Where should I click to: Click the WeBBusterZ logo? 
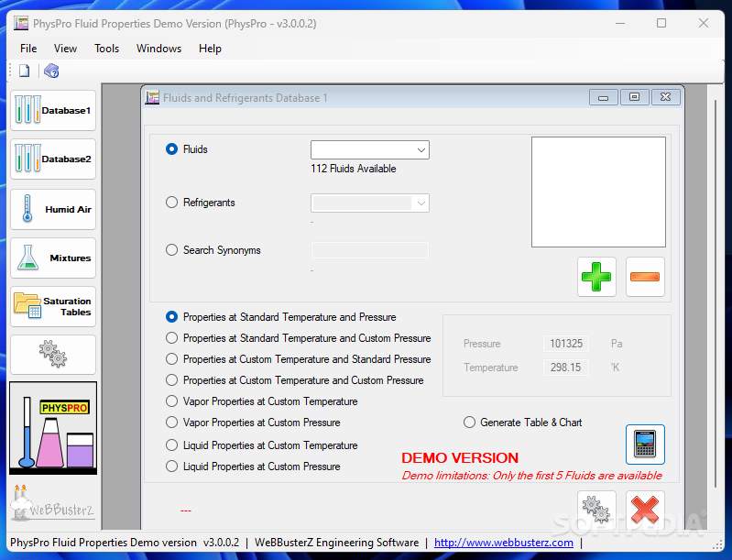tap(53, 503)
